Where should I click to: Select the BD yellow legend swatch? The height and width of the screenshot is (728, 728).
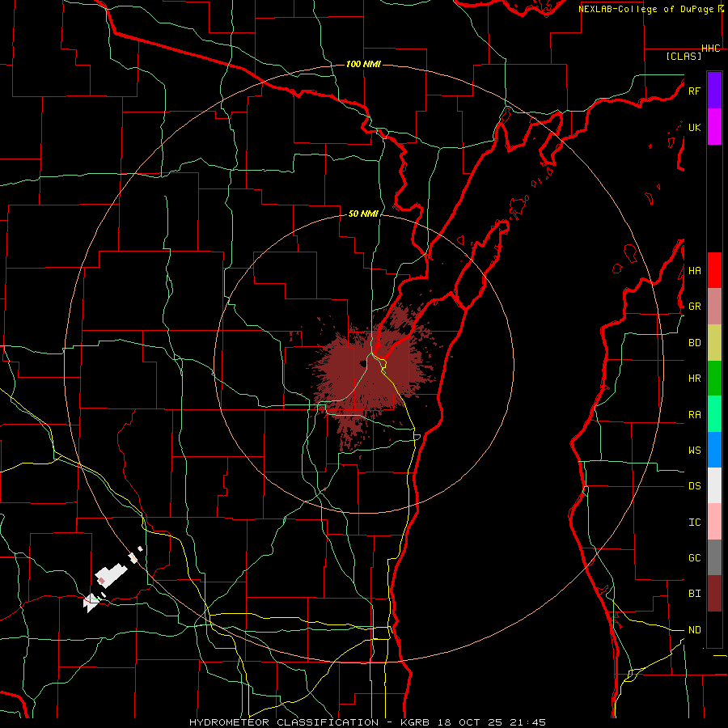pos(714,343)
